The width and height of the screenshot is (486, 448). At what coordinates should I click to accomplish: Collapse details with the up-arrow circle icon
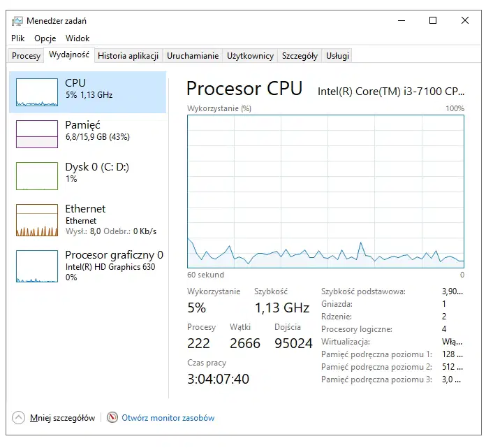[18, 417]
